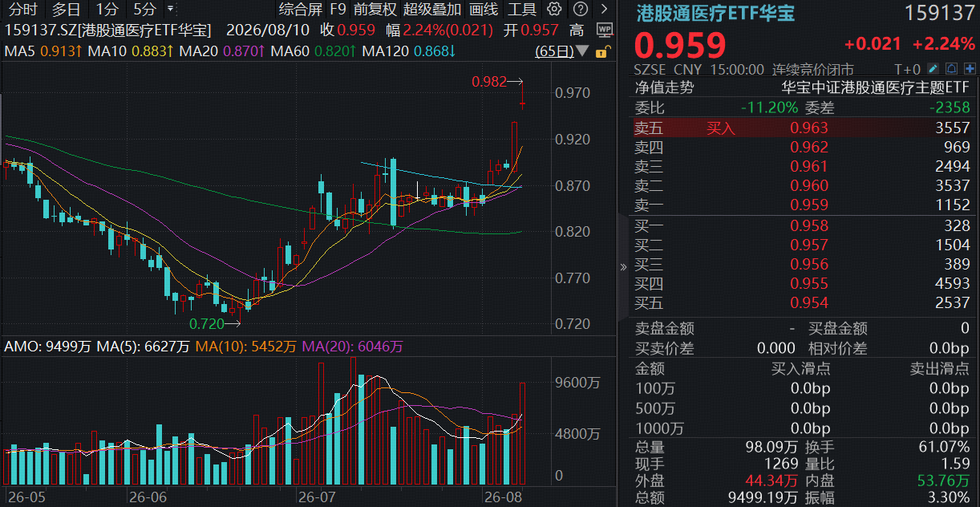
Task: Switch to the 多日 tab
Action: [66, 10]
